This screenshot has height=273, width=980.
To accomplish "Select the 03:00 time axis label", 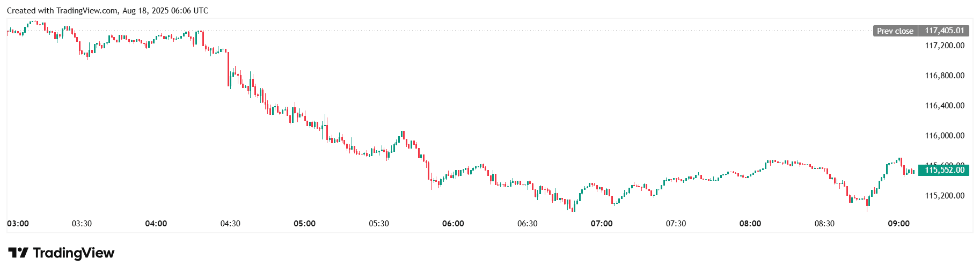I will tap(18, 224).
